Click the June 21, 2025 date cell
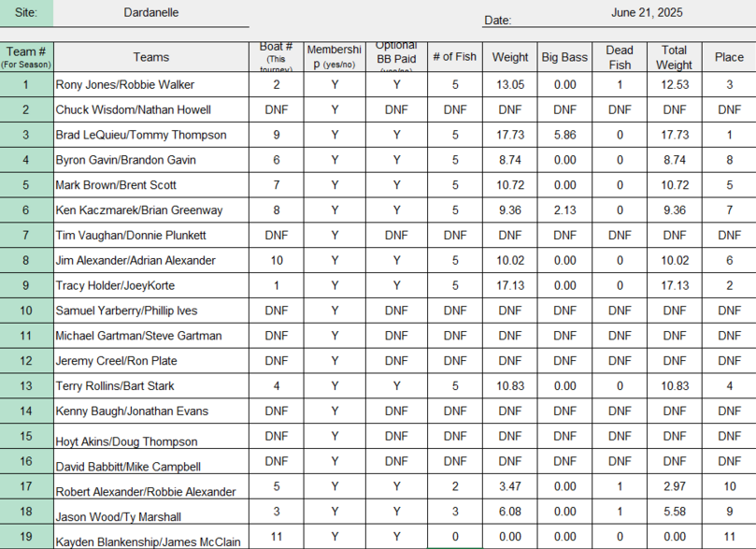Viewport: 756px width, 549px height. coord(647,13)
